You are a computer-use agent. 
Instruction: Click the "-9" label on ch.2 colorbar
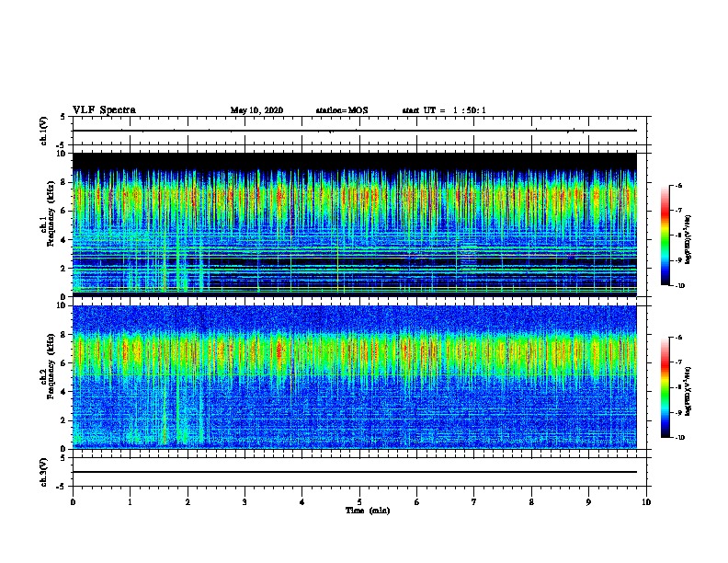coord(678,412)
